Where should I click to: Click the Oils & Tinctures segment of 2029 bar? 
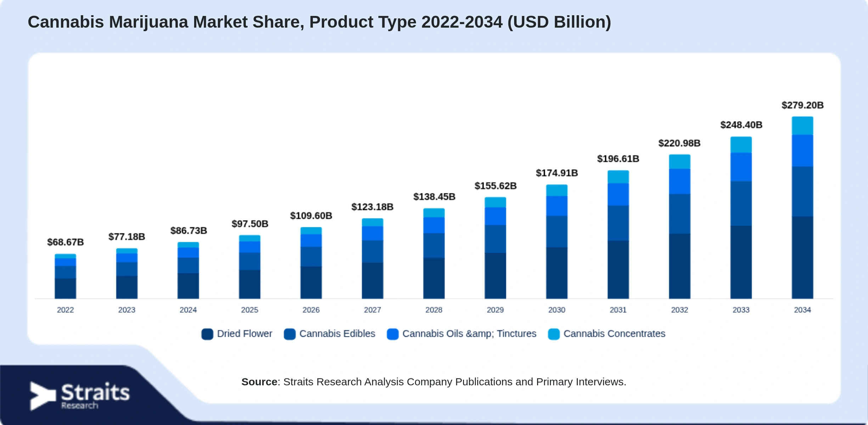(x=495, y=216)
